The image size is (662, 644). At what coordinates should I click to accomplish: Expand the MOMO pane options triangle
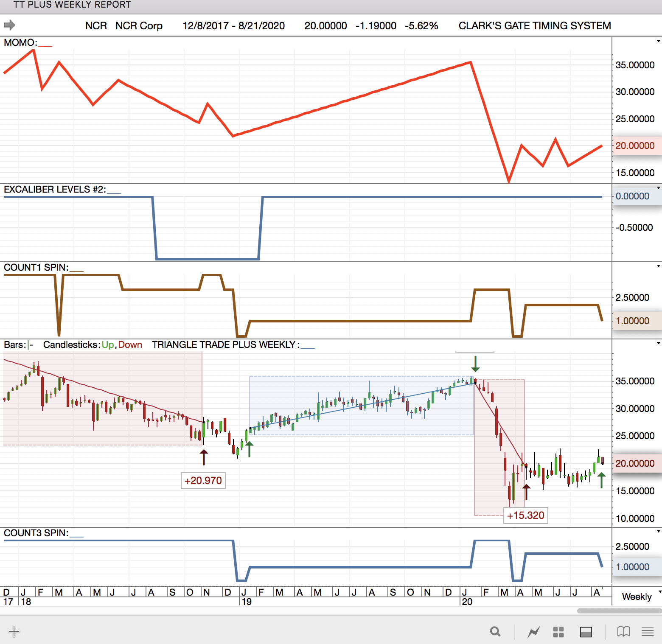(x=659, y=41)
